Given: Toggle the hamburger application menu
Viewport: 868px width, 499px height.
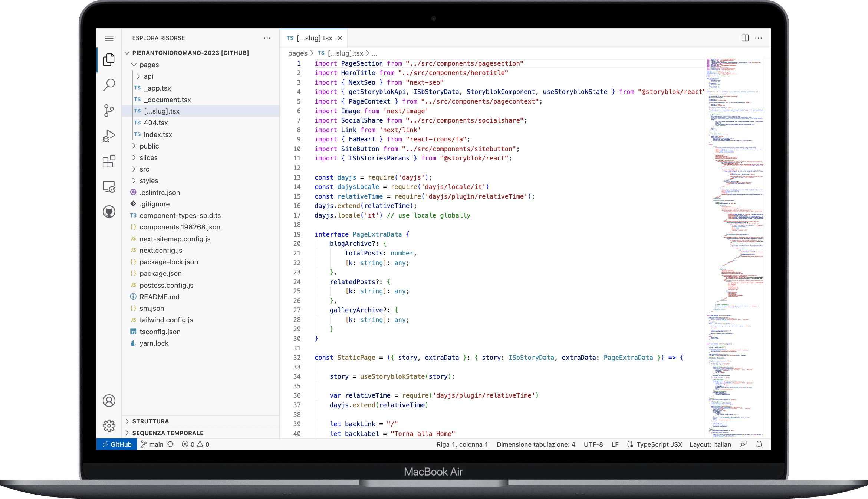Looking at the screenshot, I should [x=109, y=38].
